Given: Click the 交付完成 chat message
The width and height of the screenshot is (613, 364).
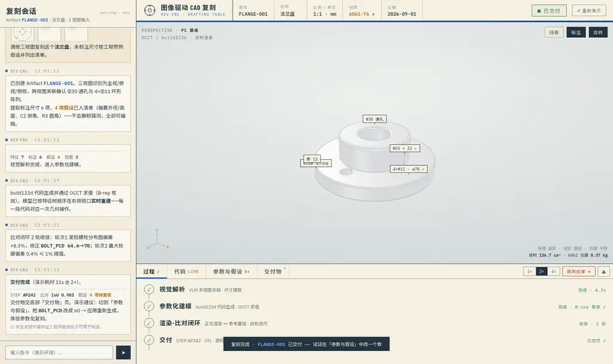Looking at the screenshot, I should tap(68, 304).
